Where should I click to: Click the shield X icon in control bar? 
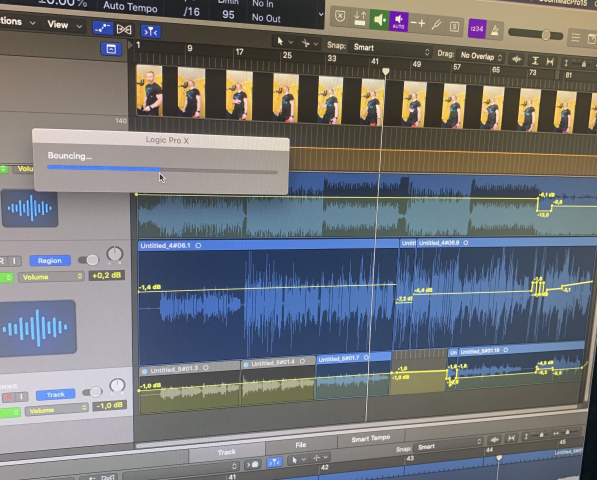click(340, 17)
